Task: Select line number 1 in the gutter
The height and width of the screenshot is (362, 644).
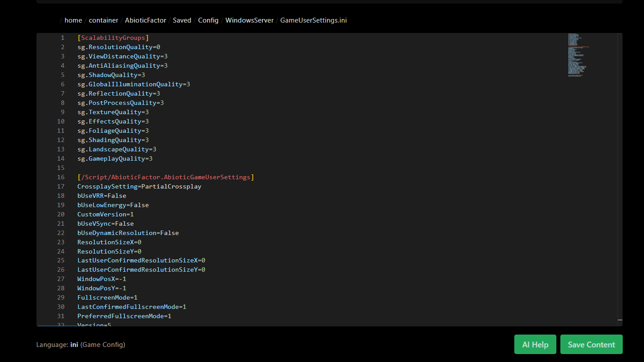Action: click(x=62, y=38)
